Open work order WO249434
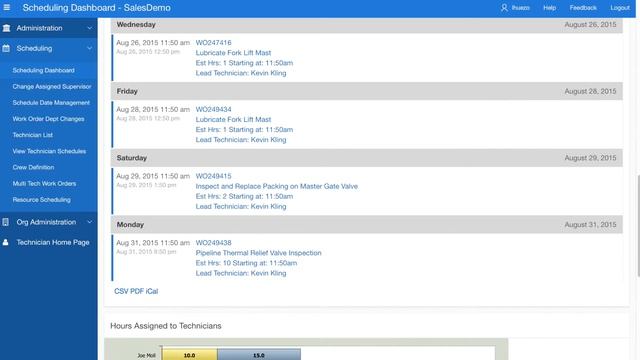Screen dimensions: 640x360 (213, 109)
